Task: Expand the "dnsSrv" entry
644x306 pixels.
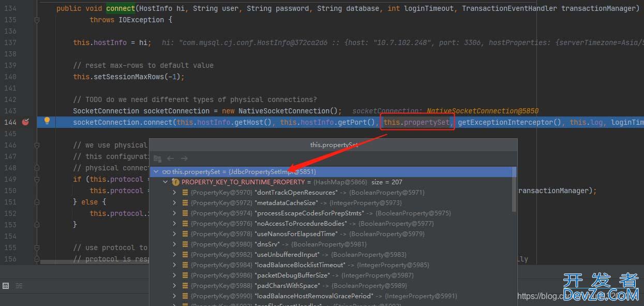Action: pyautogui.click(x=175, y=244)
